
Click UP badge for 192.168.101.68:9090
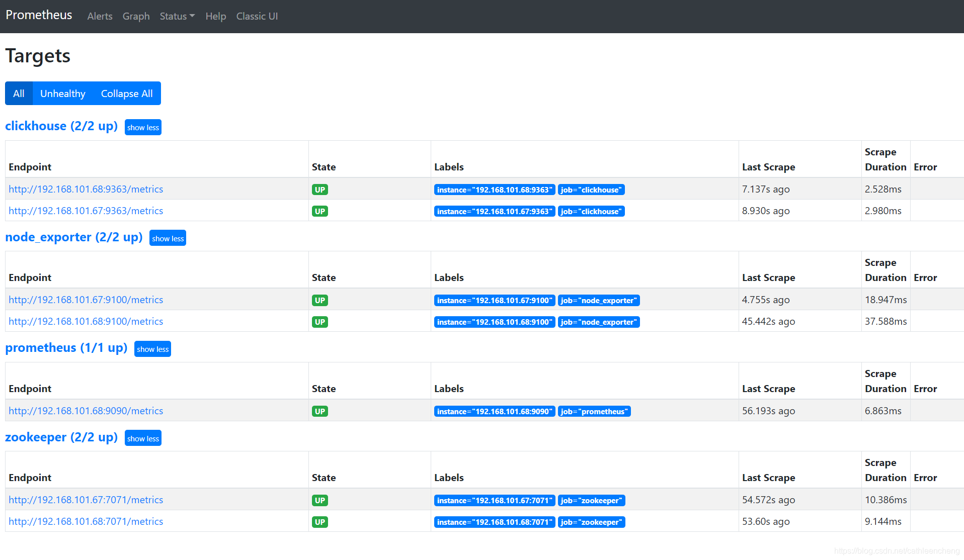coord(320,411)
